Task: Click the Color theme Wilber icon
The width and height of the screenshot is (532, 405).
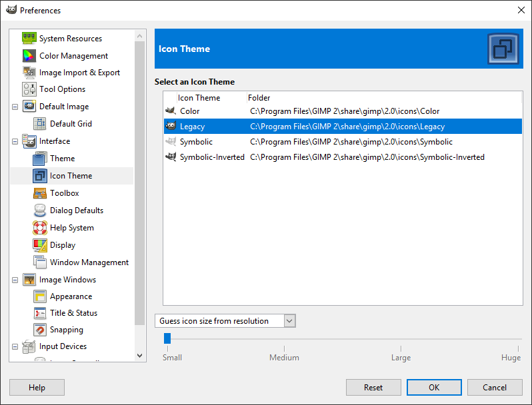Action: click(x=171, y=111)
